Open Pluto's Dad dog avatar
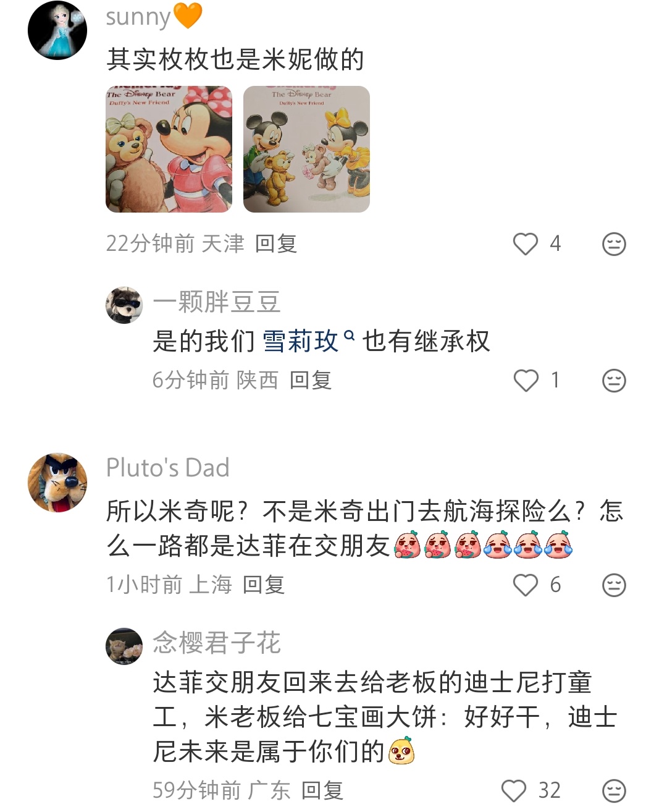Screen dimensions: 667x812 tap(57, 483)
